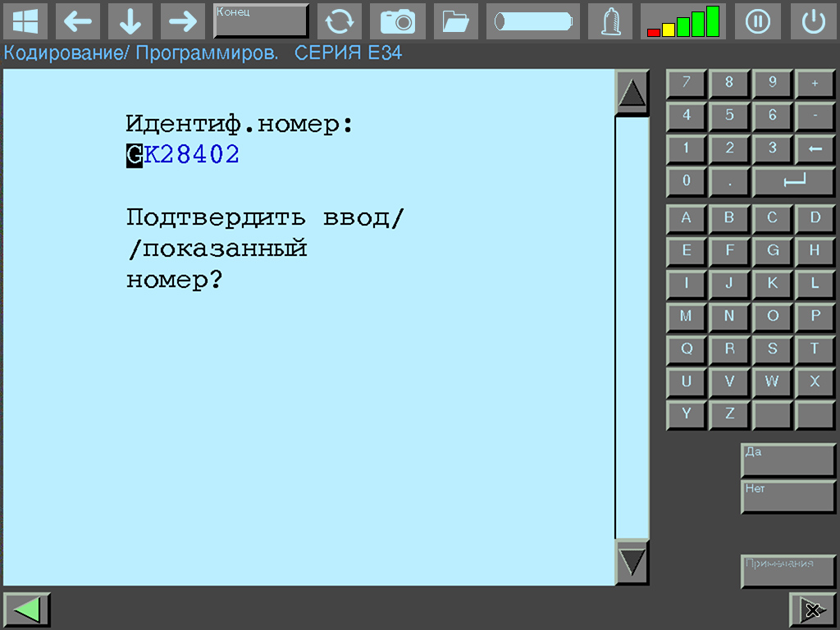This screenshot has height=630, width=840.
Task: Click the forward arrow navigation icon
Action: tap(183, 21)
